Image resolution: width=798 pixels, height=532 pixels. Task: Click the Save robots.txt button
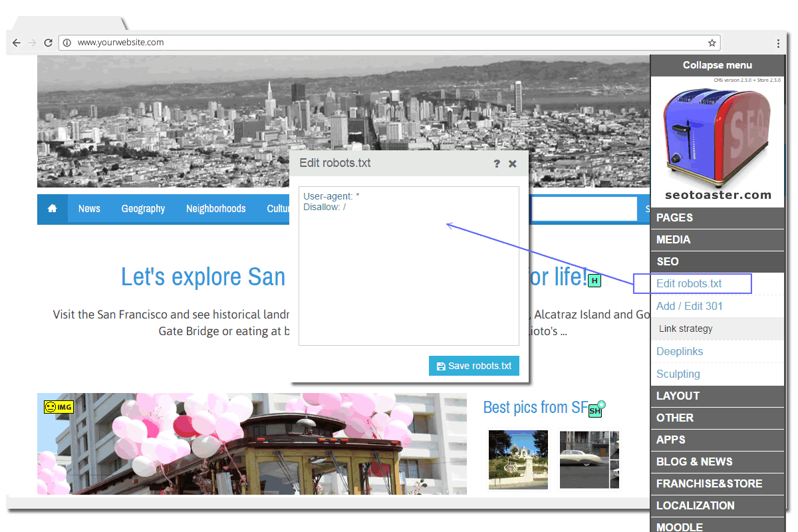(474, 366)
